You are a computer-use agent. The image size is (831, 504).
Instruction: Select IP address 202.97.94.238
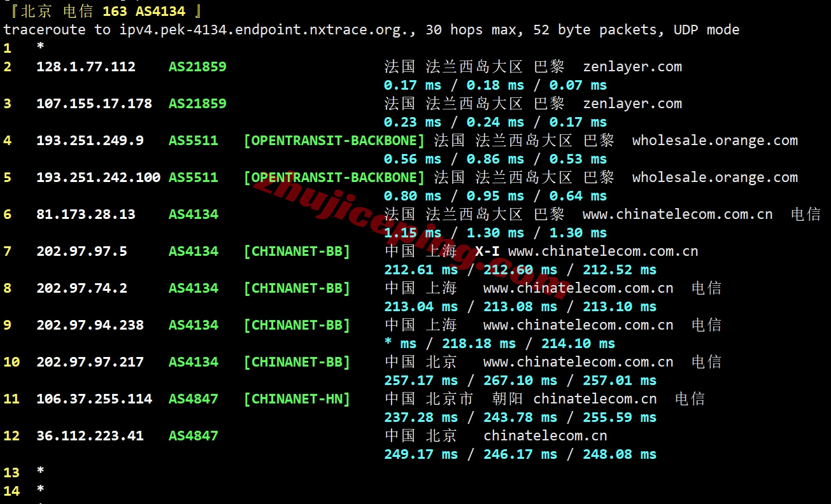coord(90,325)
